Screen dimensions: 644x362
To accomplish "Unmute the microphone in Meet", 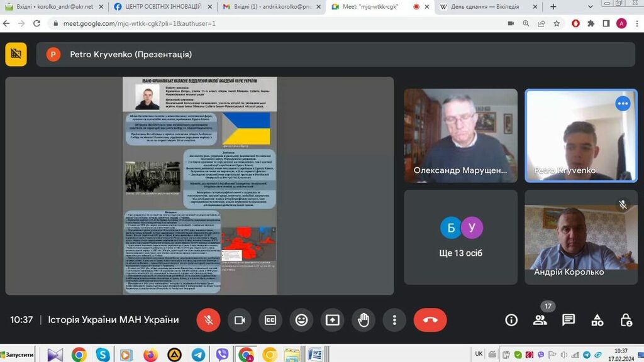I will coord(208,320).
